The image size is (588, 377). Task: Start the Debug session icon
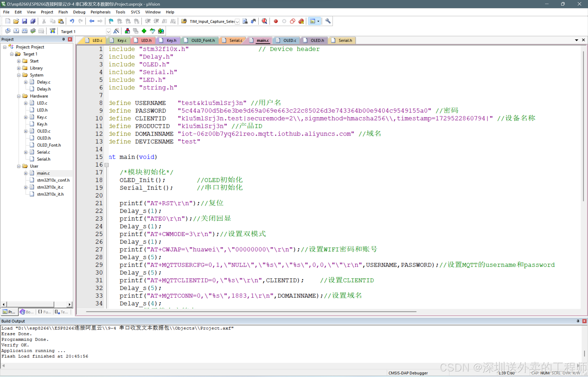point(264,21)
